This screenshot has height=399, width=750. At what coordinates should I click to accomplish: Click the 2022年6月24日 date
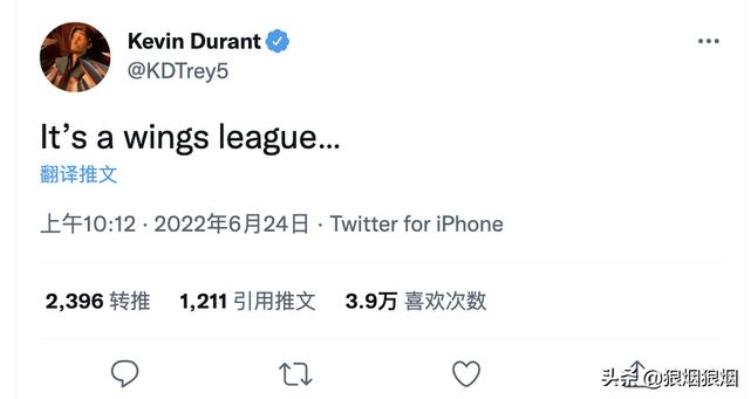click(232, 224)
